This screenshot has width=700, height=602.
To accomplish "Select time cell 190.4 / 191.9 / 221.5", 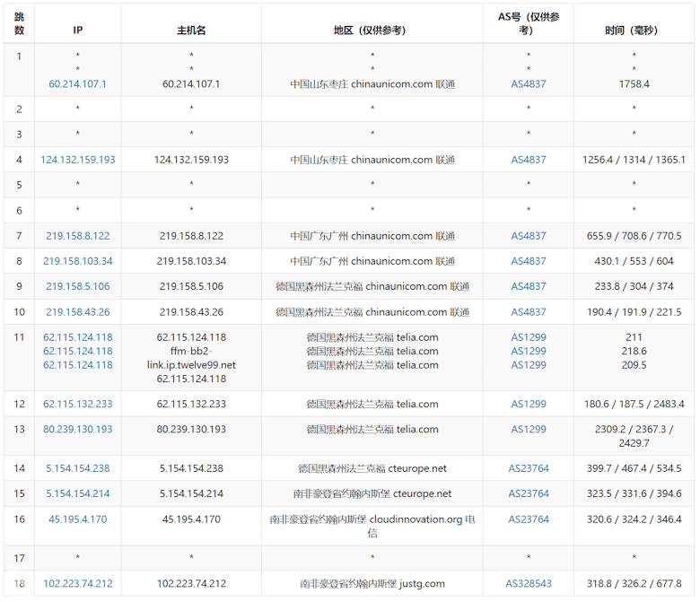I will click(634, 312).
